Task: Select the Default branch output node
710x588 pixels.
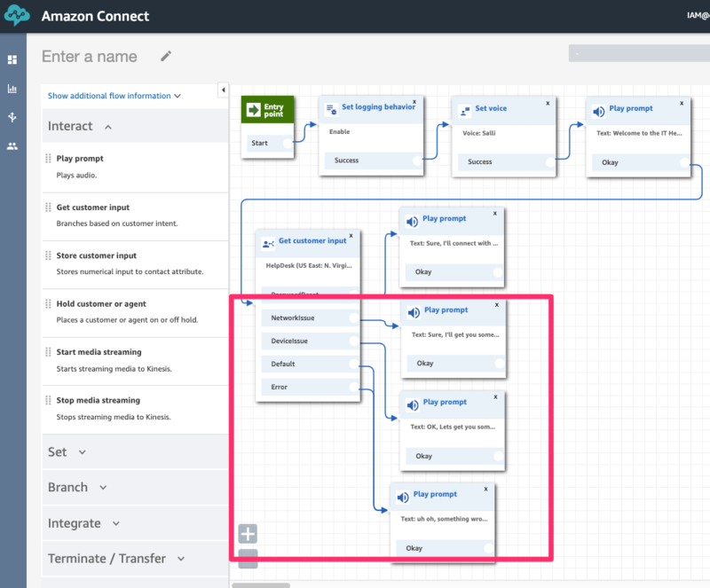Action: click(x=354, y=364)
